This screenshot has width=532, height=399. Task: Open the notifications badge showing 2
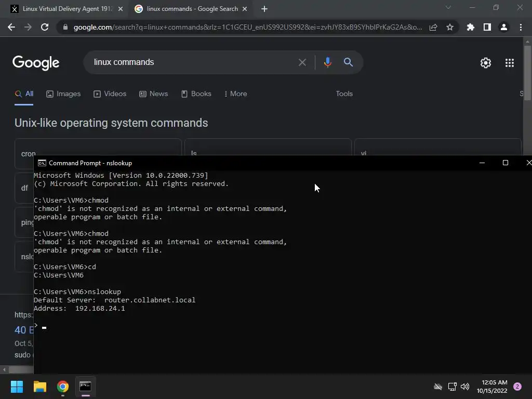point(517,387)
